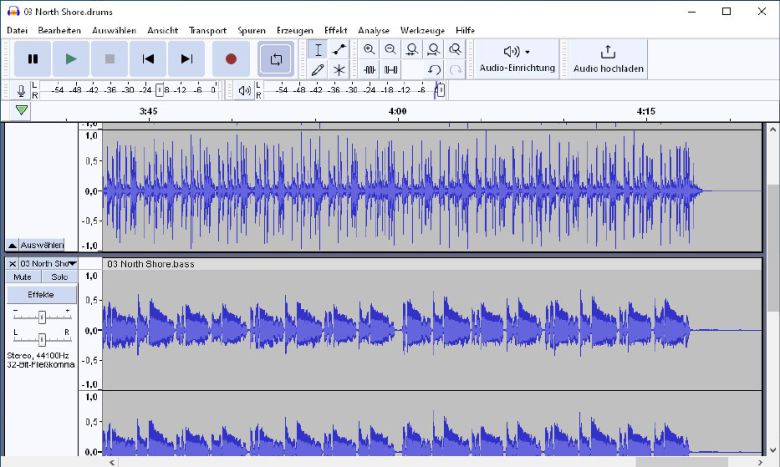Click the red Record button
Image resolution: width=780 pixels, height=467 pixels.
(231, 59)
